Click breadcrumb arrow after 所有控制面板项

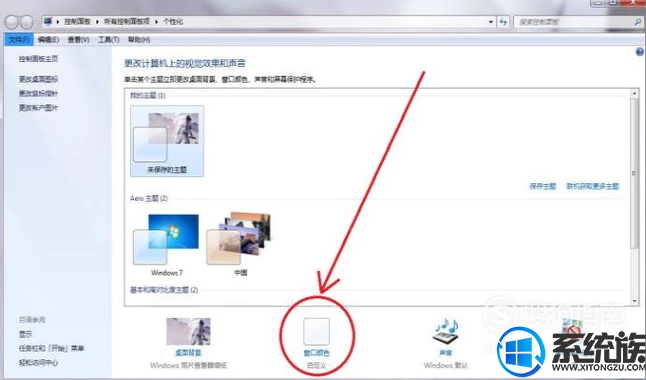pyautogui.click(x=157, y=21)
